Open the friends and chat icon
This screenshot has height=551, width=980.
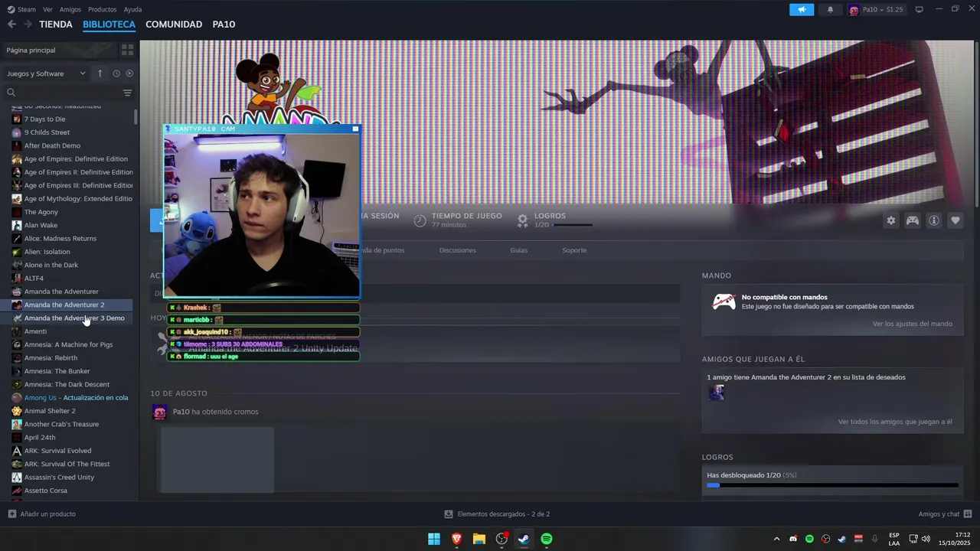tap(968, 514)
